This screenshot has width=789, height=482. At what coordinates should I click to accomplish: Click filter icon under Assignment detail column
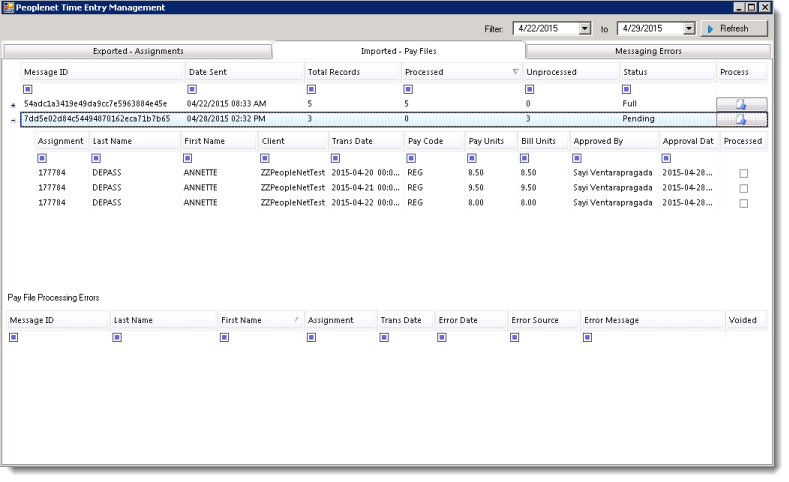point(42,158)
